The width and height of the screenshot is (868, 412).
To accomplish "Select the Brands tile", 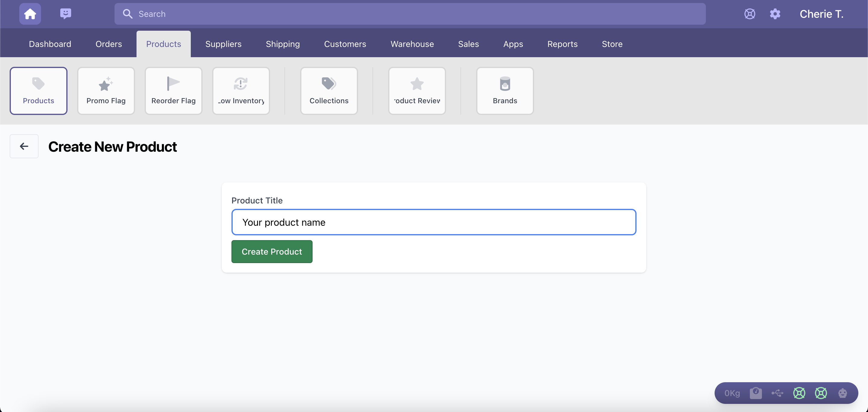I will [505, 91].
